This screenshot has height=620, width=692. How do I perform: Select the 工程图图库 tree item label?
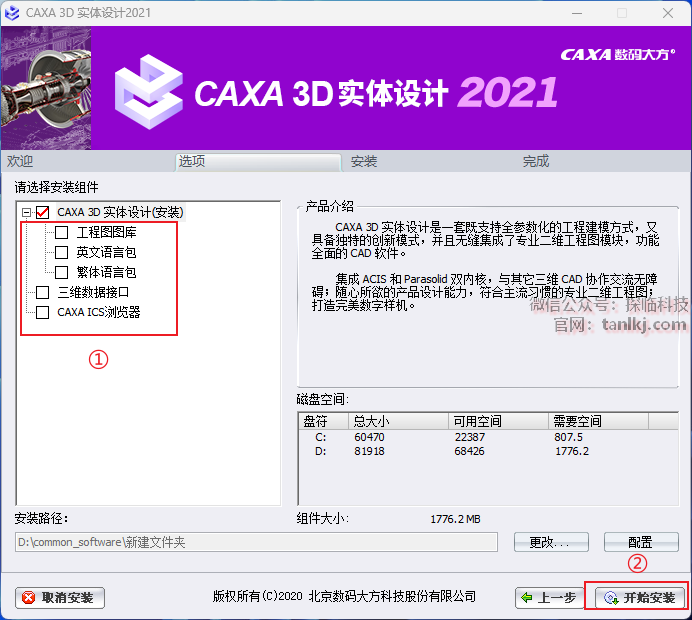click(106, 233)
